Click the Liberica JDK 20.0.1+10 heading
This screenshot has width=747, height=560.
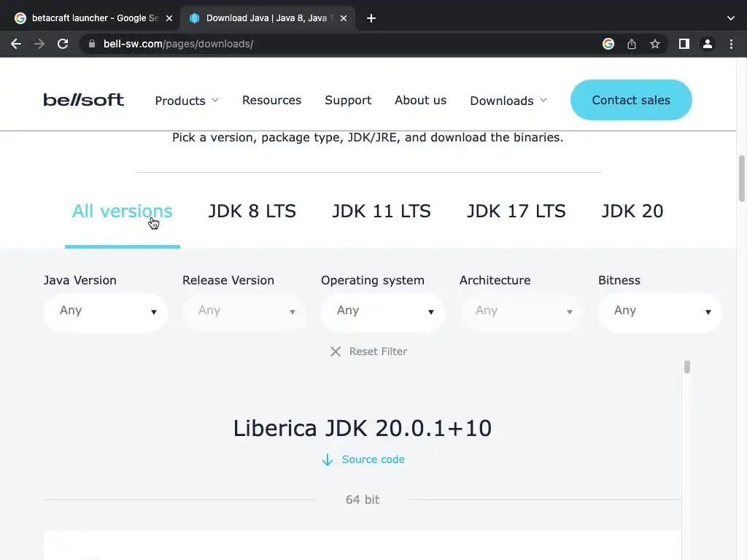tap(362, 428)
